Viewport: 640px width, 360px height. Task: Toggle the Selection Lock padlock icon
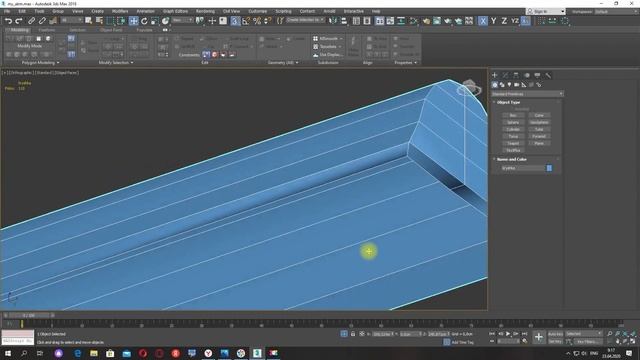(353, 334)
